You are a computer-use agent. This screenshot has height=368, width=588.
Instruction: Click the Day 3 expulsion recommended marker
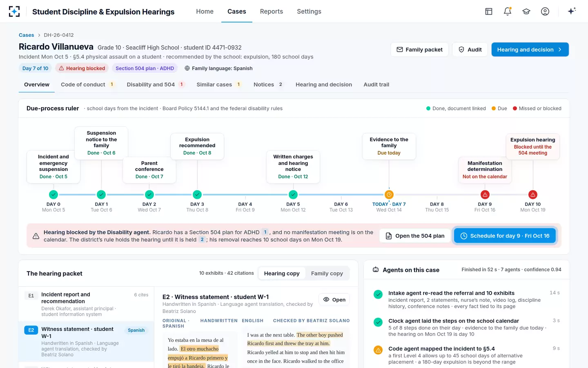click(x=197, y=195)
